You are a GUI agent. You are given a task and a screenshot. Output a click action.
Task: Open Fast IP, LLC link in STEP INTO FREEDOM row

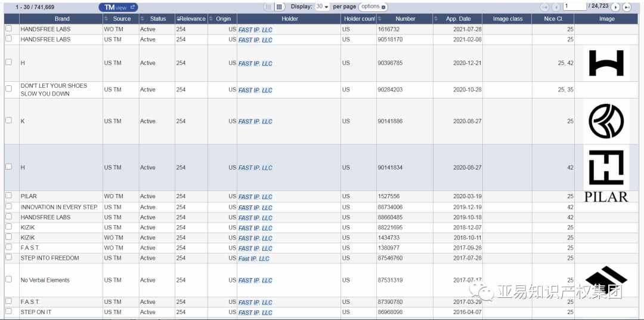coord(254,259)
